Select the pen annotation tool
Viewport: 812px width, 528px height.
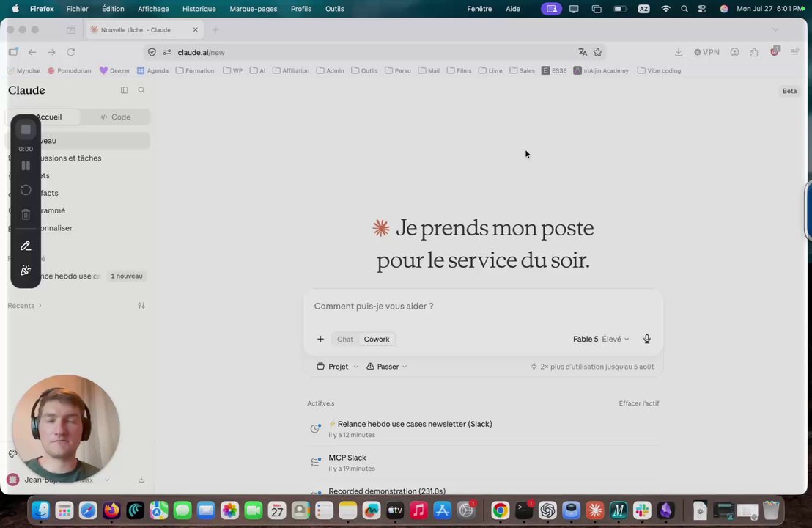pyautogui.click(x=26, y=246)
